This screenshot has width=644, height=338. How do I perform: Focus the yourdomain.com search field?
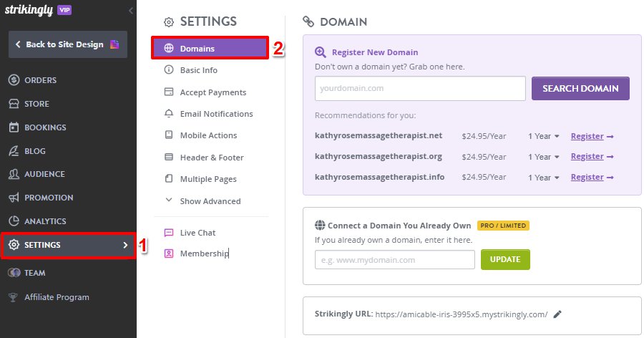coord(420,88)
